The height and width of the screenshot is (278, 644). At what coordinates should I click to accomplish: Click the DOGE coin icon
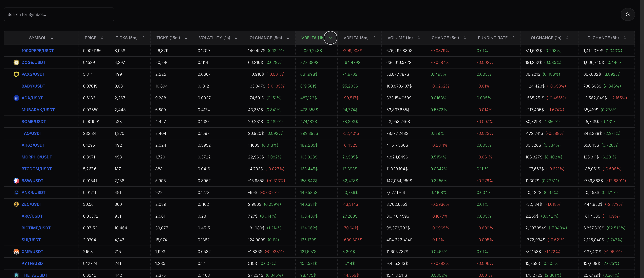(x=16, y=62)
